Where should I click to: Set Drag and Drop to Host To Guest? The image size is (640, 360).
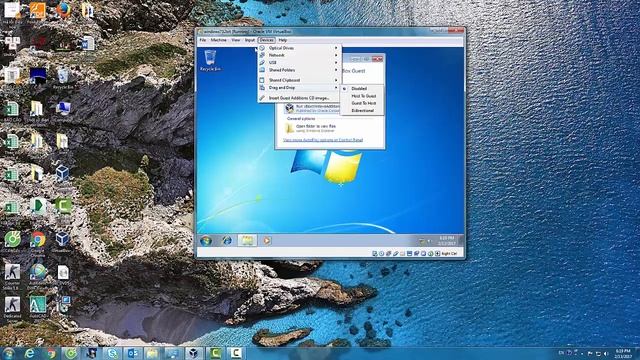(362, 96)
